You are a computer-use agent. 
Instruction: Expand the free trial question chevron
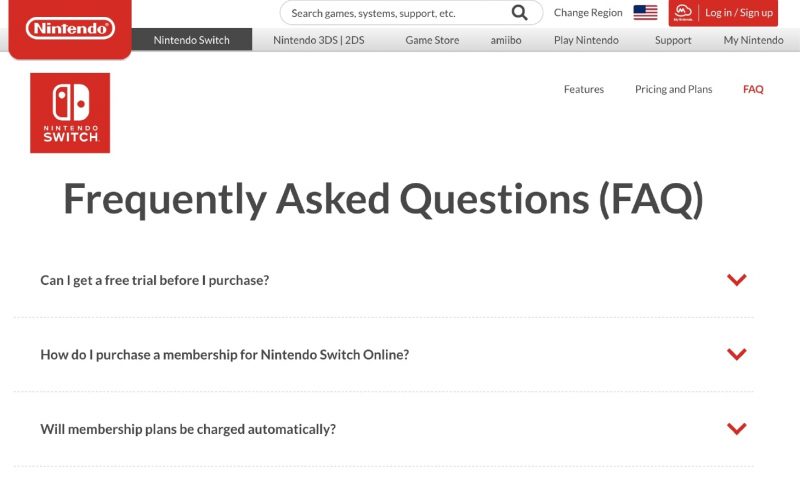tap(737, 280)
